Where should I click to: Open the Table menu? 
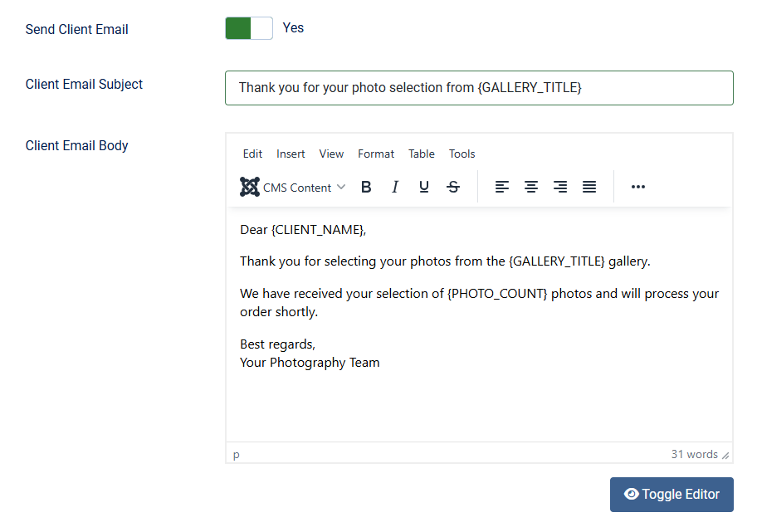(421, 154)
